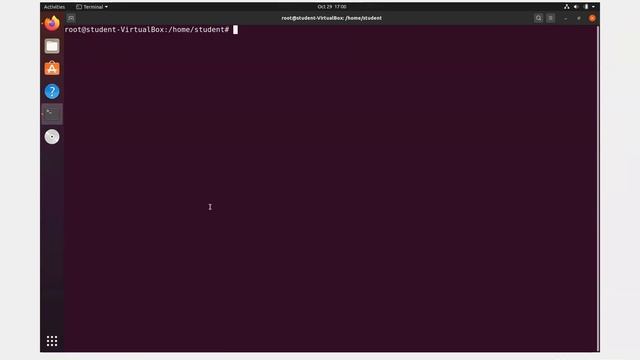Screen dimensions: 640x360
Task: Show Applications grid button
Action: tap(52, 341)
